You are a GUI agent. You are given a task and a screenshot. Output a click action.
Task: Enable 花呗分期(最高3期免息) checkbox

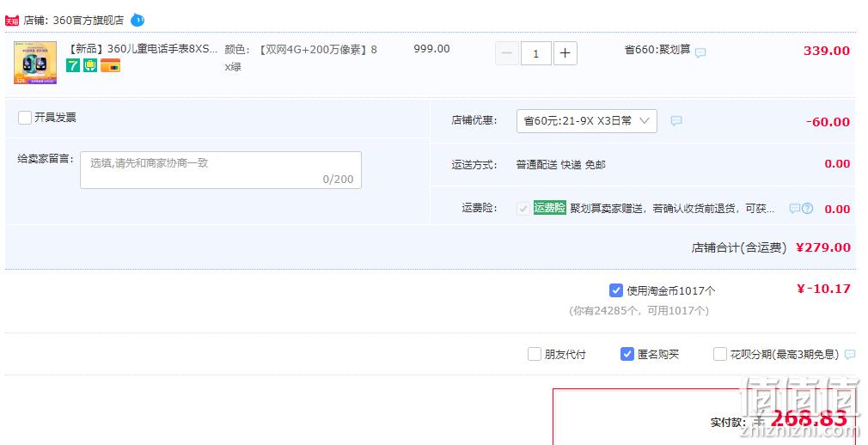[x=719, y=354]
